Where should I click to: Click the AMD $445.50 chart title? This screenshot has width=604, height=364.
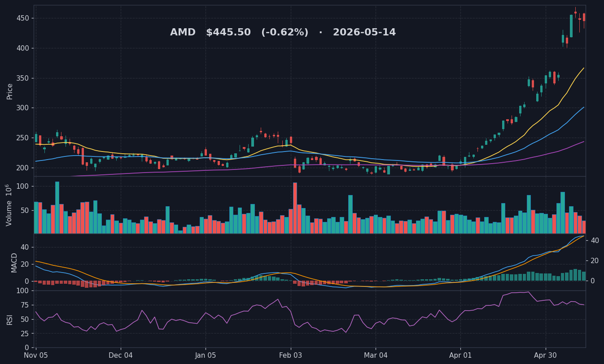point(283,33)
